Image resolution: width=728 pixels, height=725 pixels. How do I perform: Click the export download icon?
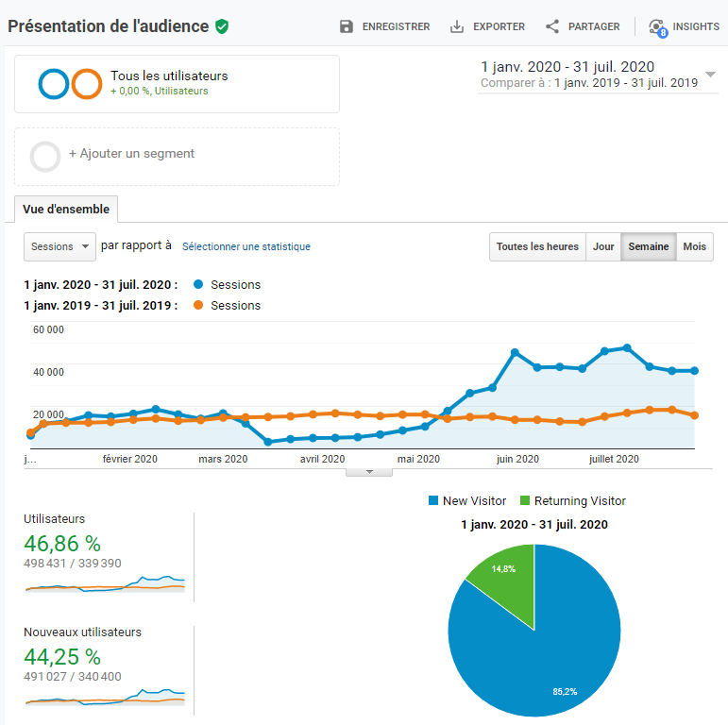pos(457,26)
